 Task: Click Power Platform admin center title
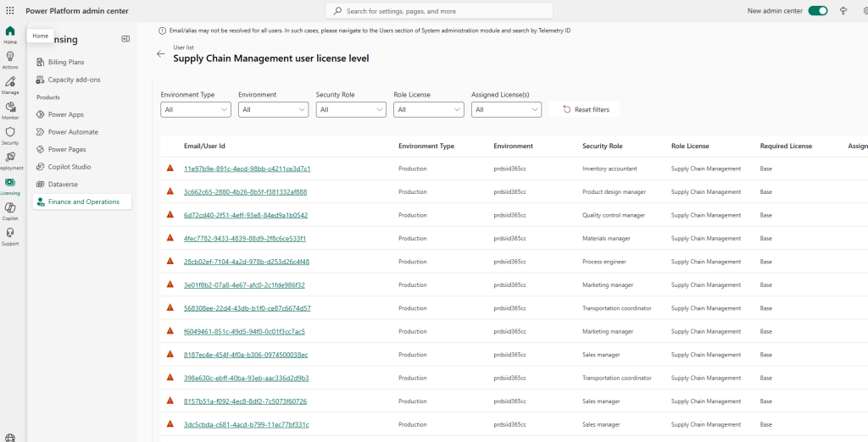(77, 10)
